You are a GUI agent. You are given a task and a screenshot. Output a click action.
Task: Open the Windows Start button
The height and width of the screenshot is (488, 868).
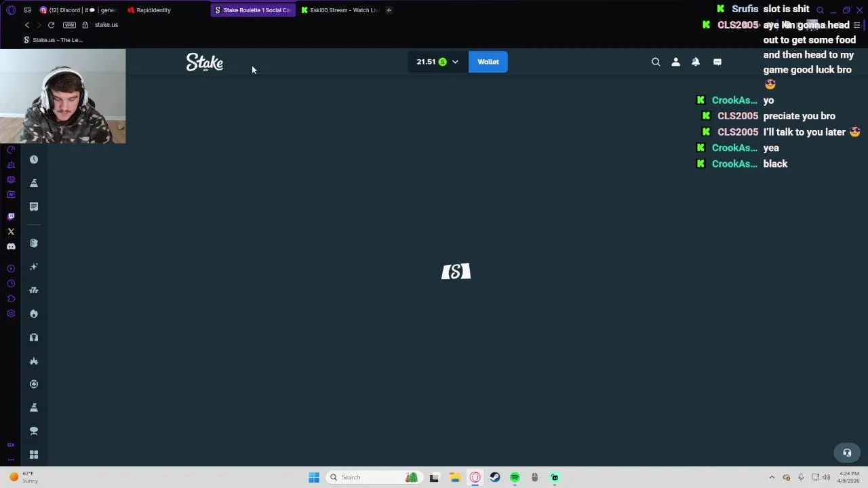point(314,477)
